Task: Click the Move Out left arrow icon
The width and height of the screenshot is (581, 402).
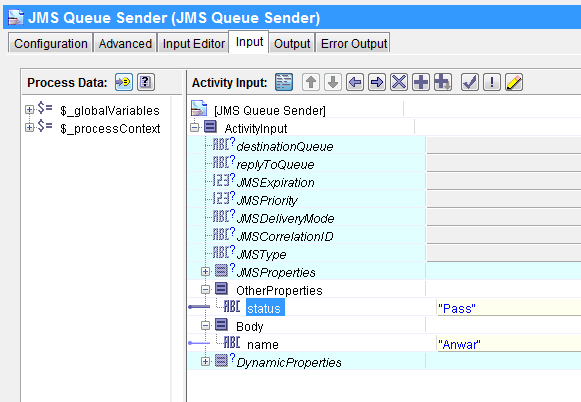Action: tap(355, 82)
